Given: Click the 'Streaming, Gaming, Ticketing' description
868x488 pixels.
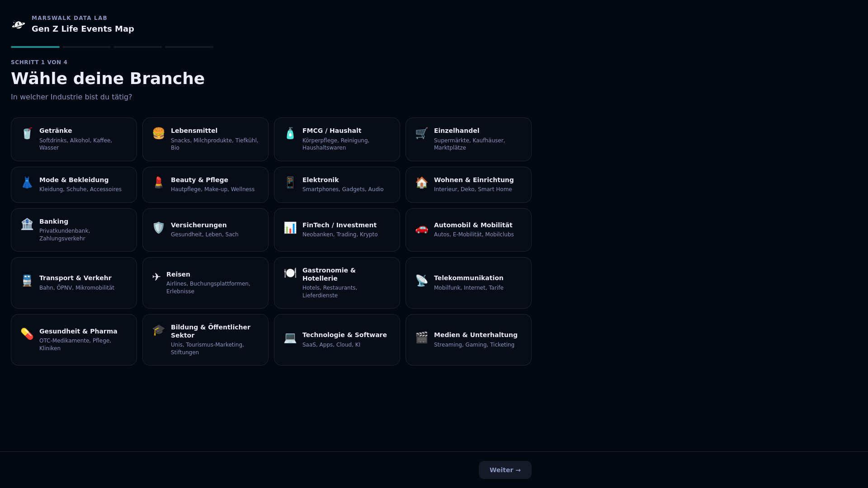Looking at the screenshot, I should (474, 345).
